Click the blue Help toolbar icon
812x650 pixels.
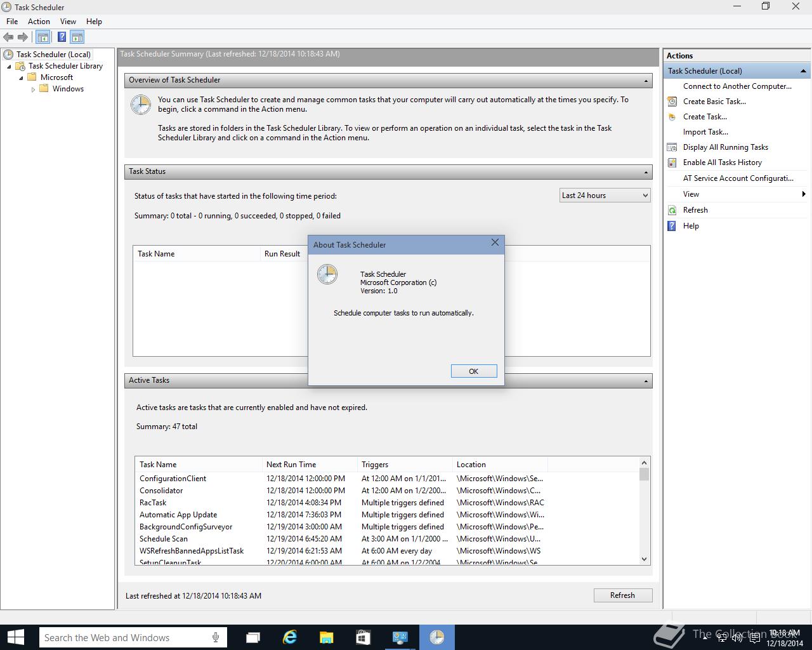click(x=62, y=37)
